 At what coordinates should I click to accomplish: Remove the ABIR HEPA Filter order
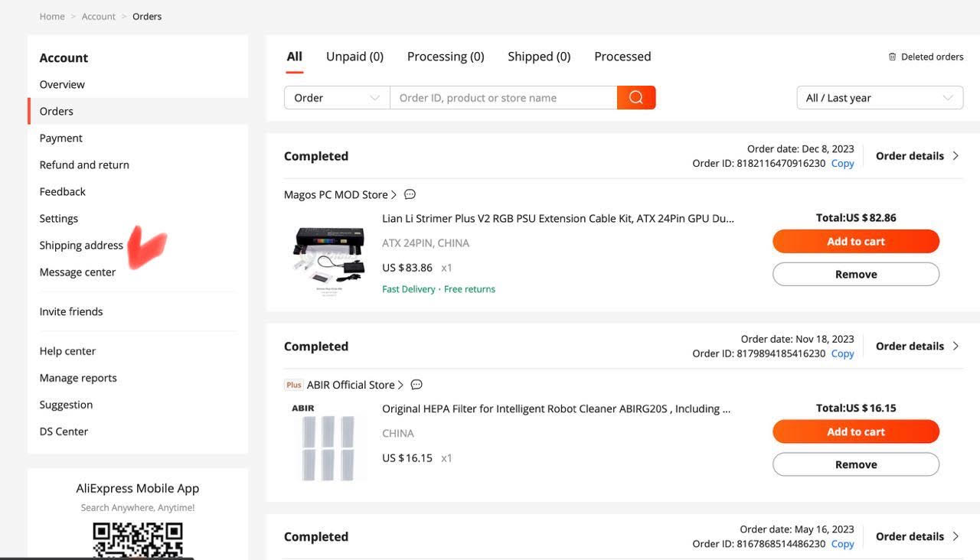click(x=856, y=464)
